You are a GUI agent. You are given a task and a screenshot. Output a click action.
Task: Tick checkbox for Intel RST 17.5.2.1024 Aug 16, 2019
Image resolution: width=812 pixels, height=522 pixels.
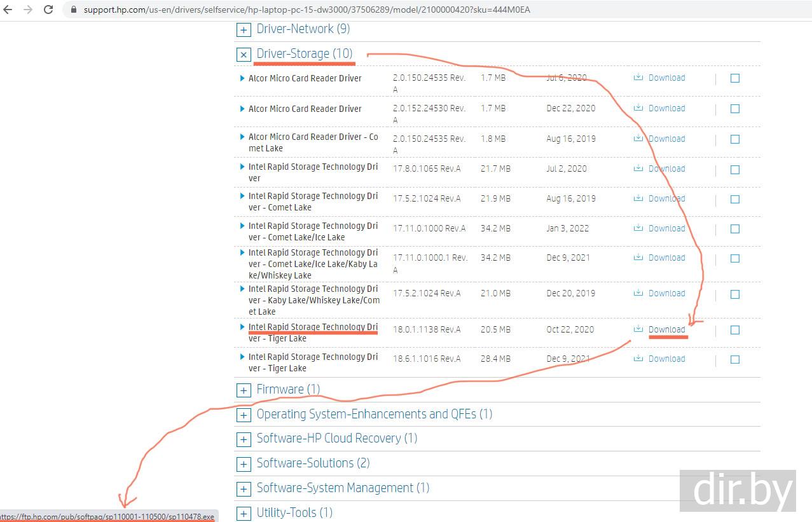coord(735,199)
